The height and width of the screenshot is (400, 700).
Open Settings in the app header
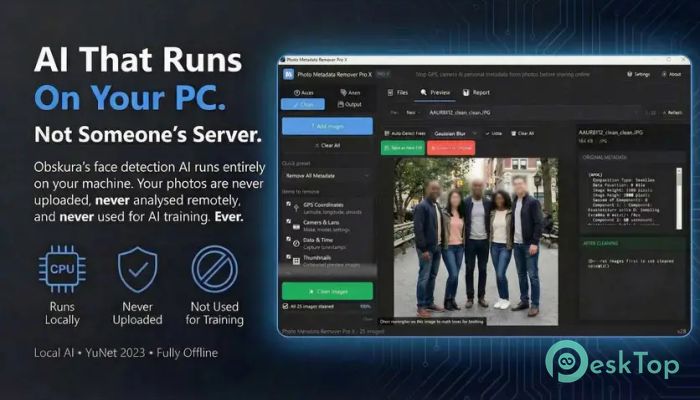pos(639,74)
